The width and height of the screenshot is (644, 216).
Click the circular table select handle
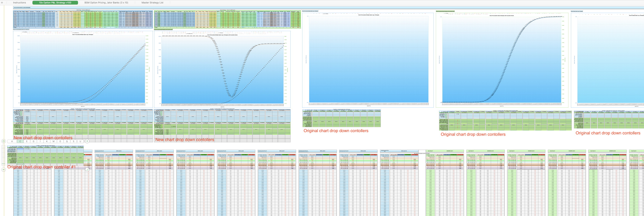[3, 141]
